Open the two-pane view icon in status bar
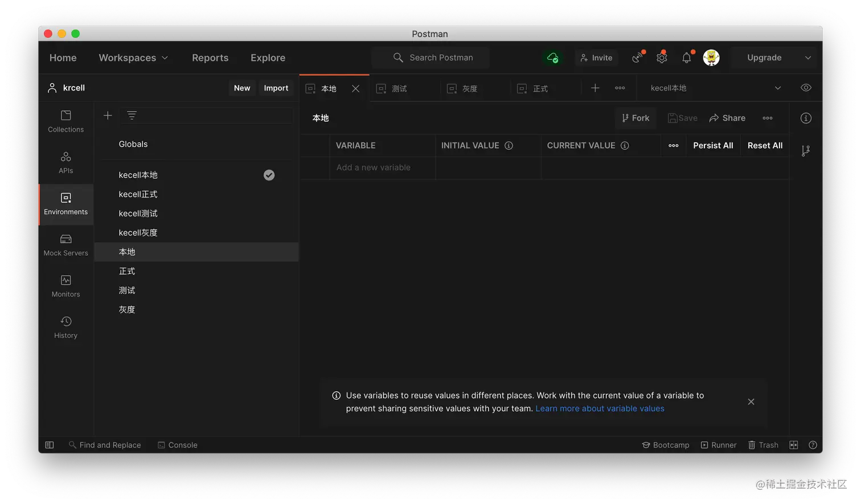Image resolution: width=861 pixels, height=504 pixels. (794, 445)
